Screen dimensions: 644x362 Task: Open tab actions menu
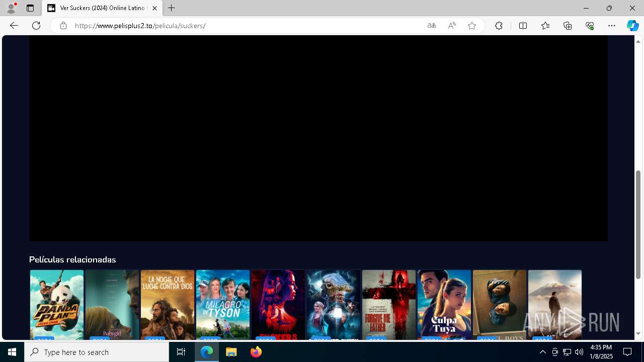(x=30, y=8)
